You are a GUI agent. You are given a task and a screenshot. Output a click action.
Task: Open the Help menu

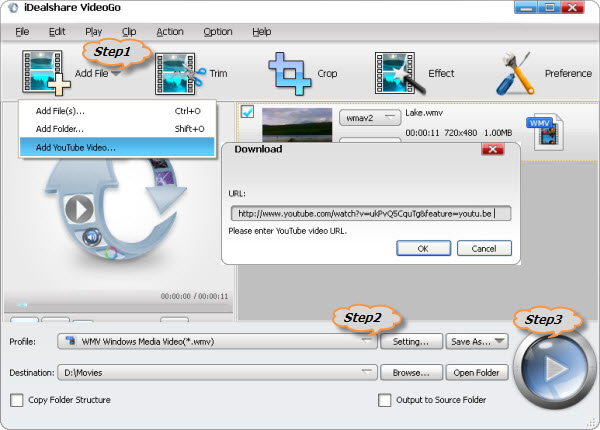[x=262, y=32]
